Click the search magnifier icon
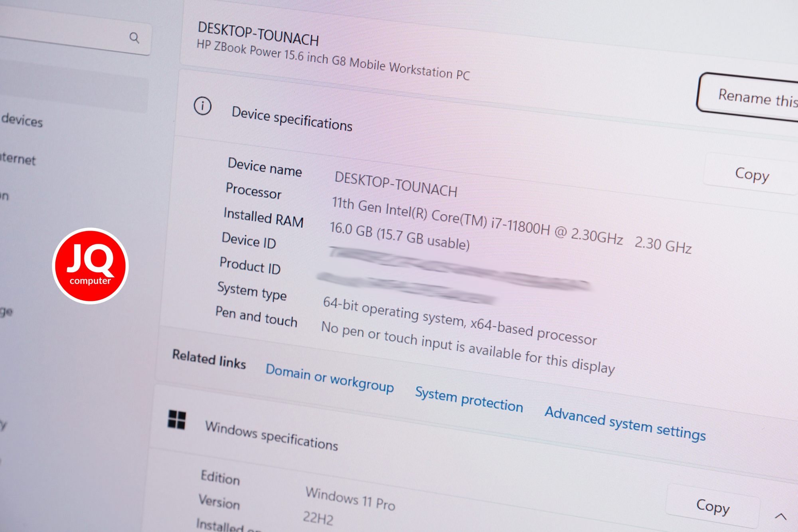798x532 pixels. (134, 38)
